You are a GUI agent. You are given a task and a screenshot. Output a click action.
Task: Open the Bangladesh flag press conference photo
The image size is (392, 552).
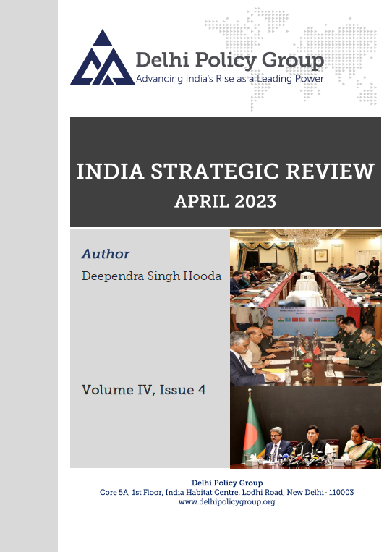[306, 428]
